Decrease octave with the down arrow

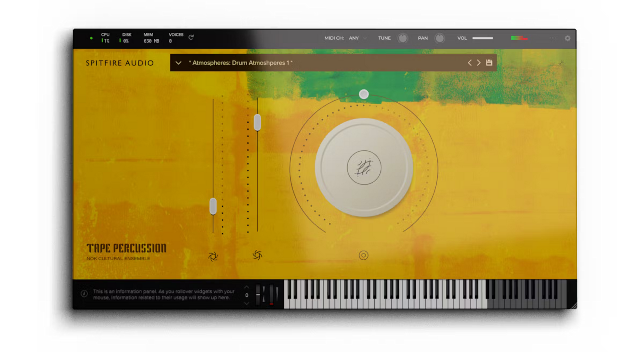click(247, 303)
